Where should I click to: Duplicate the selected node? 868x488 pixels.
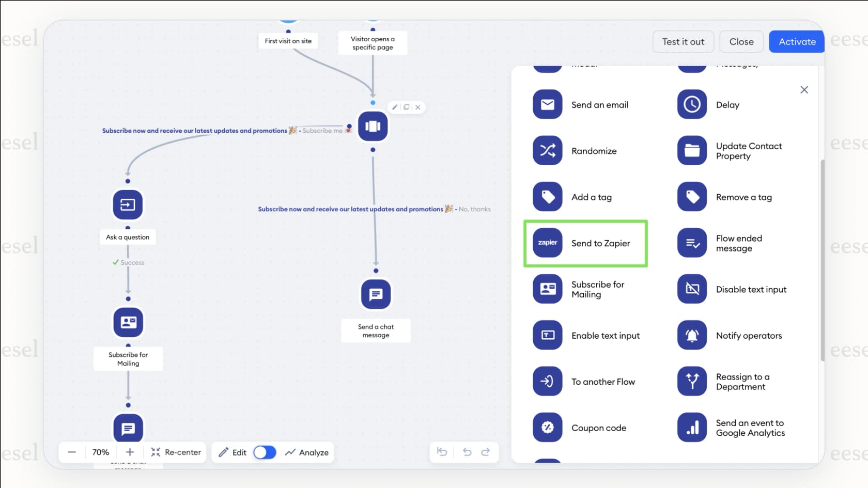(x=407, y=107)
